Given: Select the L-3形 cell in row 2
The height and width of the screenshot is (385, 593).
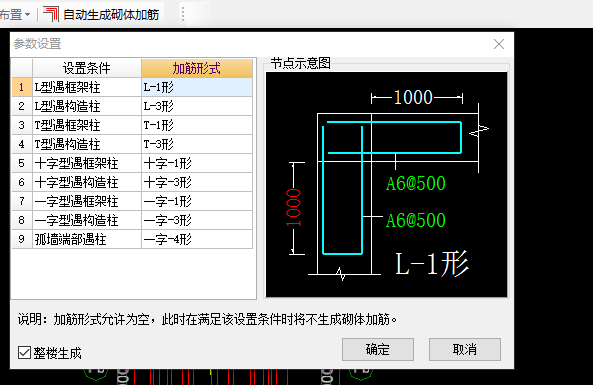Looking at the screenshot, I should pos(197,106).
